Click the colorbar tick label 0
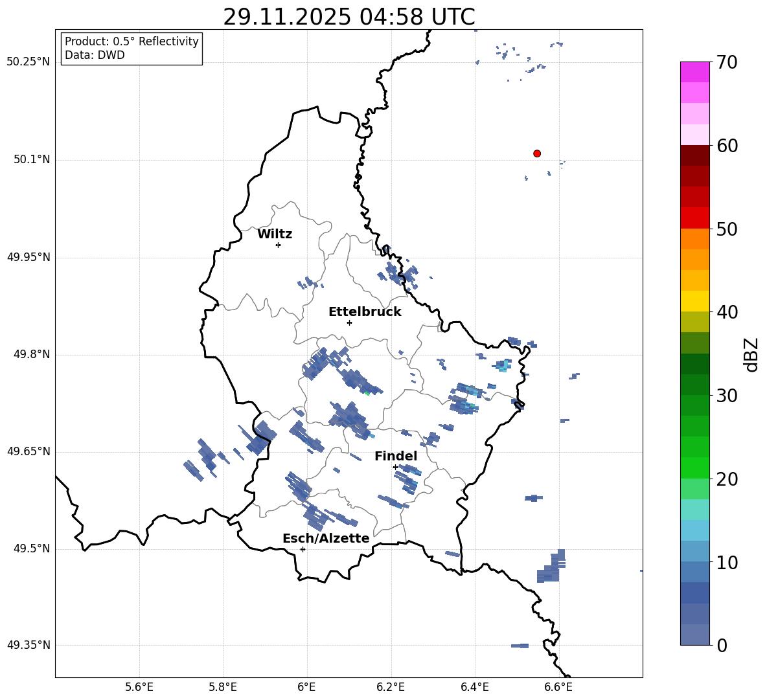This screenshot has width=767, height=700. point(722,646)
